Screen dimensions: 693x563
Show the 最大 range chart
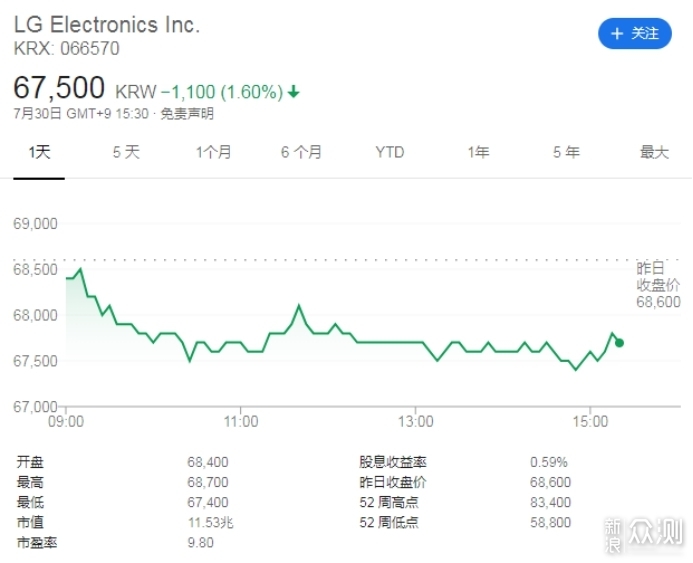point(654,152)
